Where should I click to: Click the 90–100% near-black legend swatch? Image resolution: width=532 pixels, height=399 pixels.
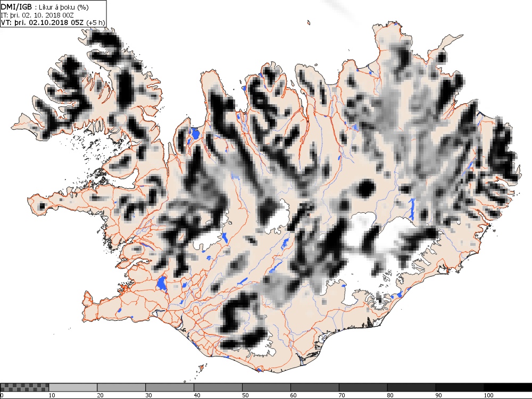460,387
